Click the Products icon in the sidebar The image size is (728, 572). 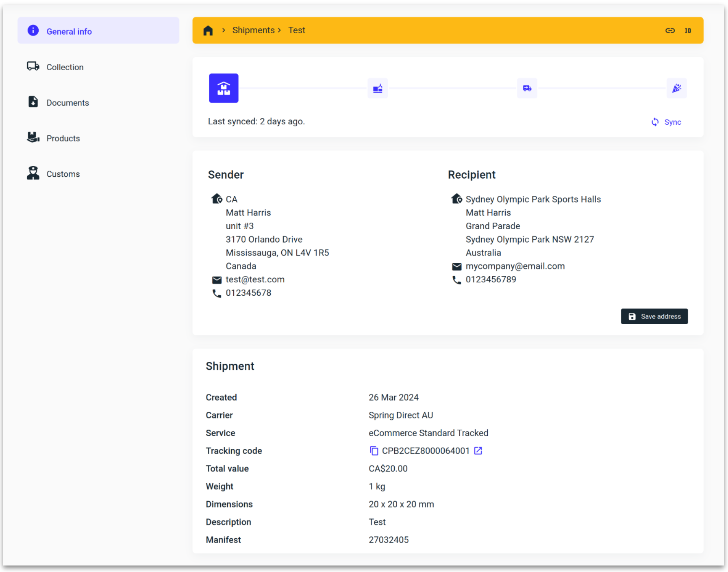tap(33, 137)
